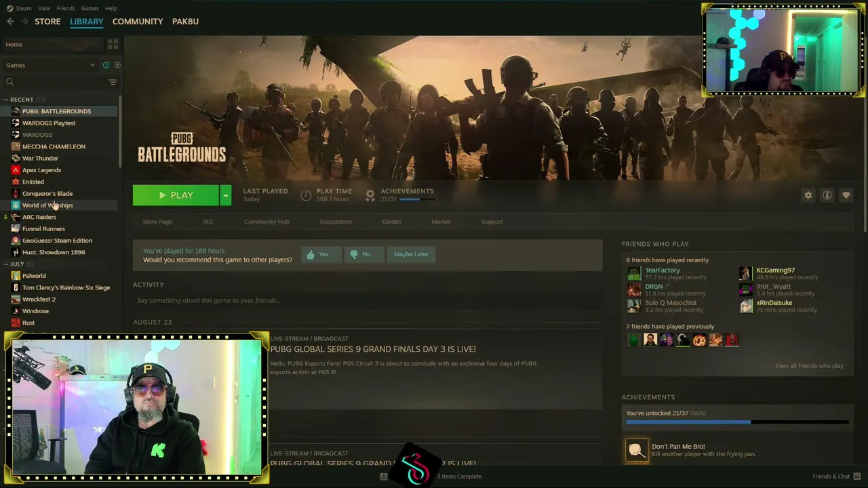Viewport: 868px width, 488px height.
Task: Select War Thunder game icon in sidebar
Action: (x=16, y=158)
